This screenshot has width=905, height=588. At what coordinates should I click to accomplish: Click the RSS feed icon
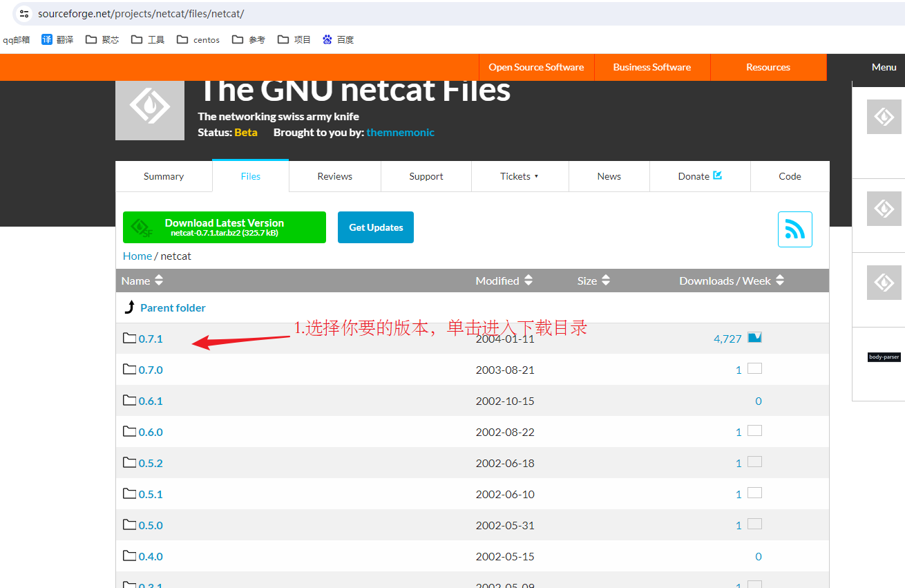point(794,229)
